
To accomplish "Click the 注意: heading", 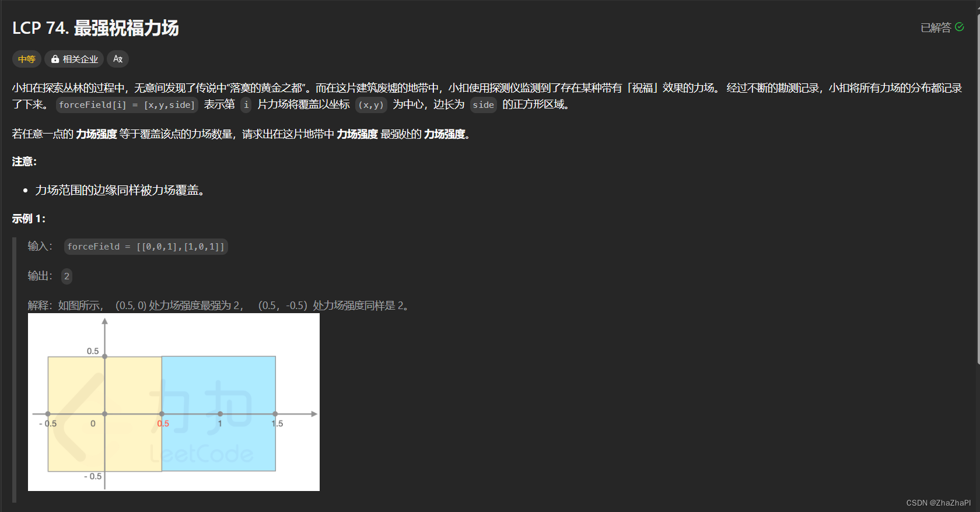I will click(x=24, y=162).
